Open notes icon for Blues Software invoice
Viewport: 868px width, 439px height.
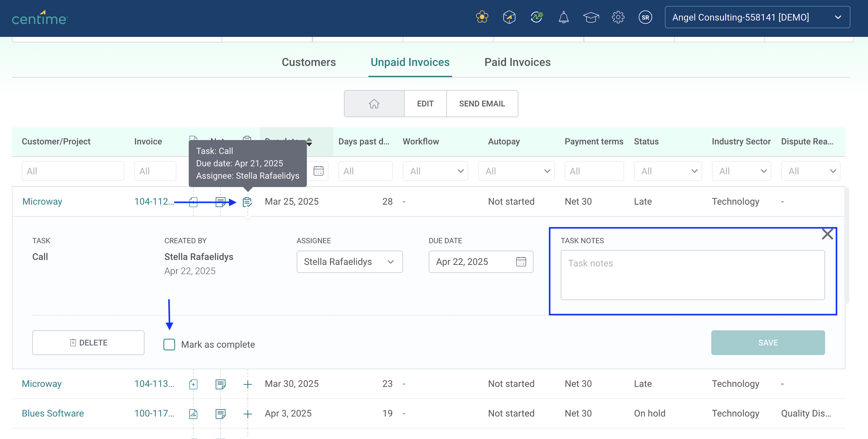point(220,414)
